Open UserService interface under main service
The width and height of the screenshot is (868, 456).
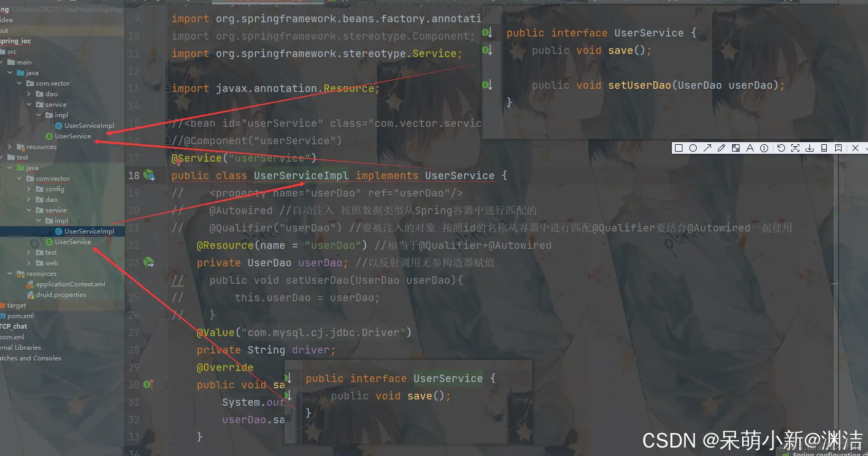point(68,136)
